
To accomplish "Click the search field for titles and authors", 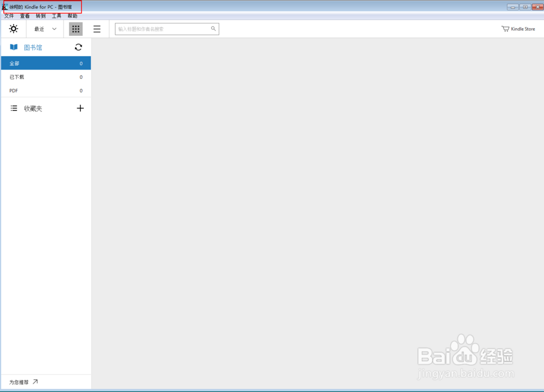I will [167, 29].
